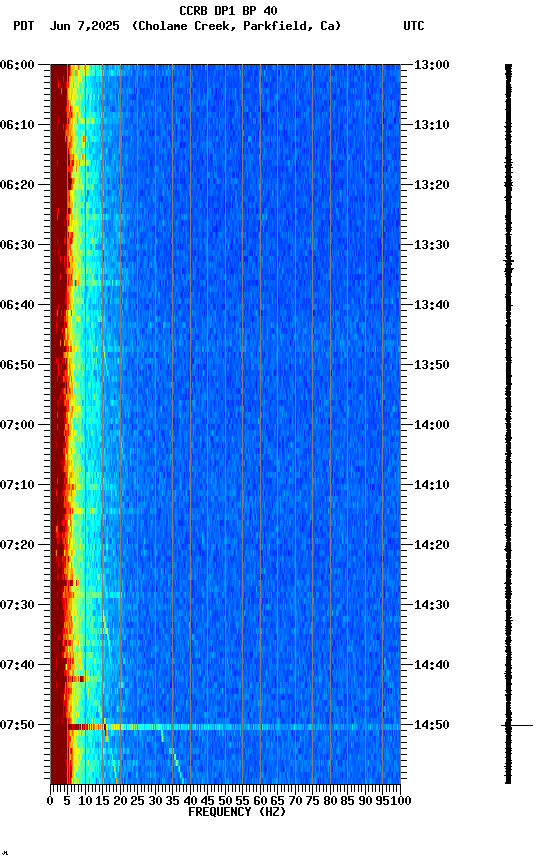Click the 15 Hz frequency axis label
Screen dimensions: 552x864
102,801
